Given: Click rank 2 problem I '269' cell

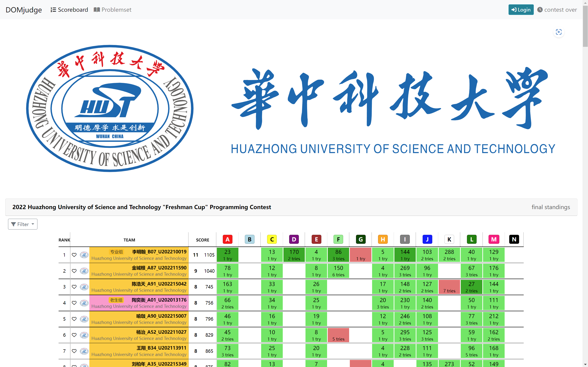Looking at the screenshot, I should 405,271.
